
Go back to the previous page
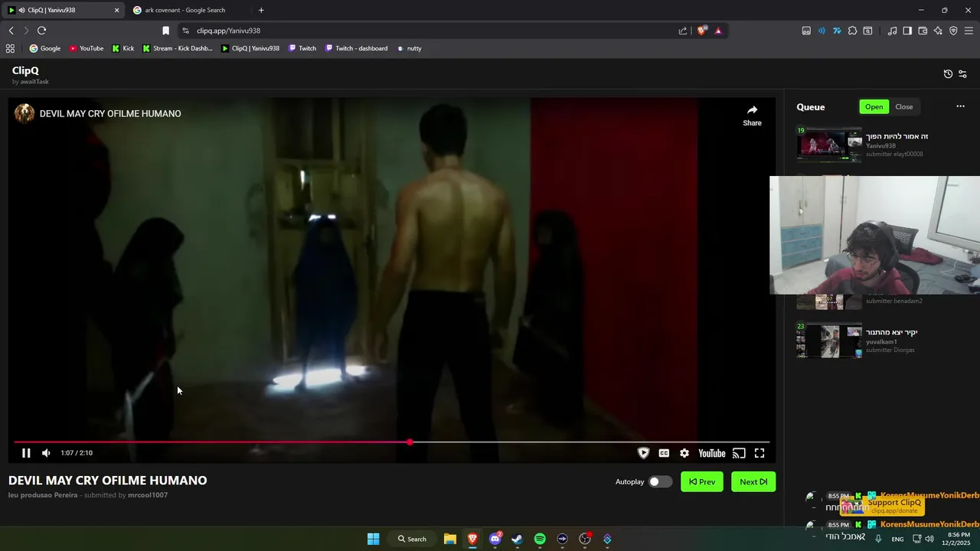click(11, 31)
